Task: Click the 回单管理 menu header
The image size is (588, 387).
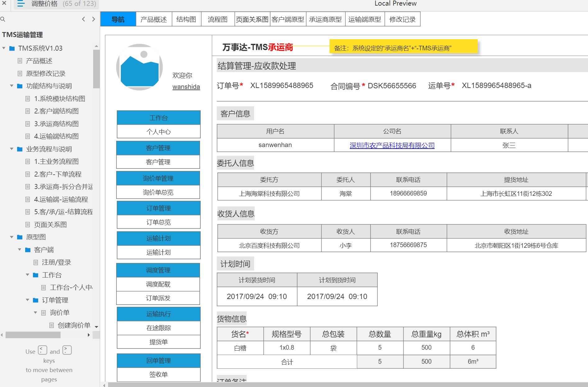Action: pos(158,361)
